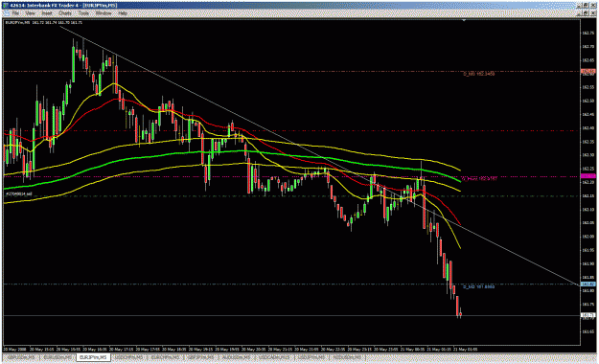Click the #27049014 sell order label

[18, 194]
